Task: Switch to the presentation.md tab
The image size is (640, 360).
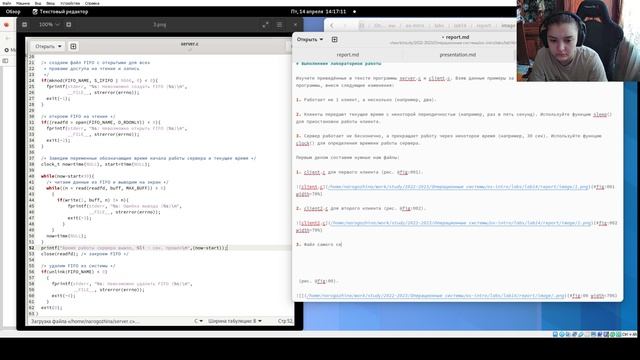Action: [x=458, y=55]
